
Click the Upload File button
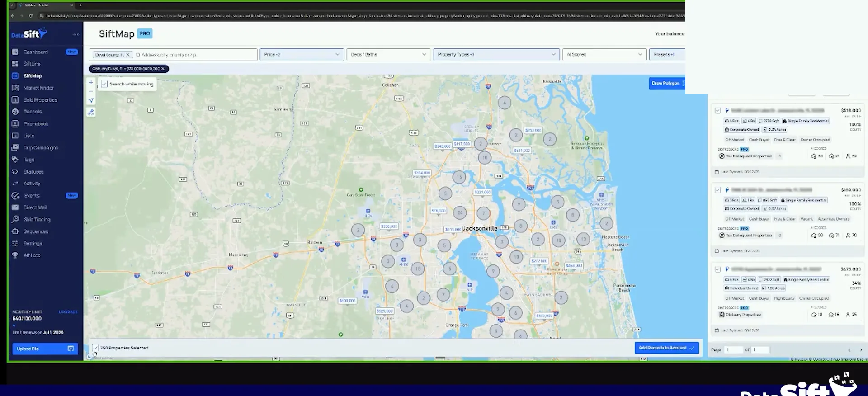coord(45,349)
